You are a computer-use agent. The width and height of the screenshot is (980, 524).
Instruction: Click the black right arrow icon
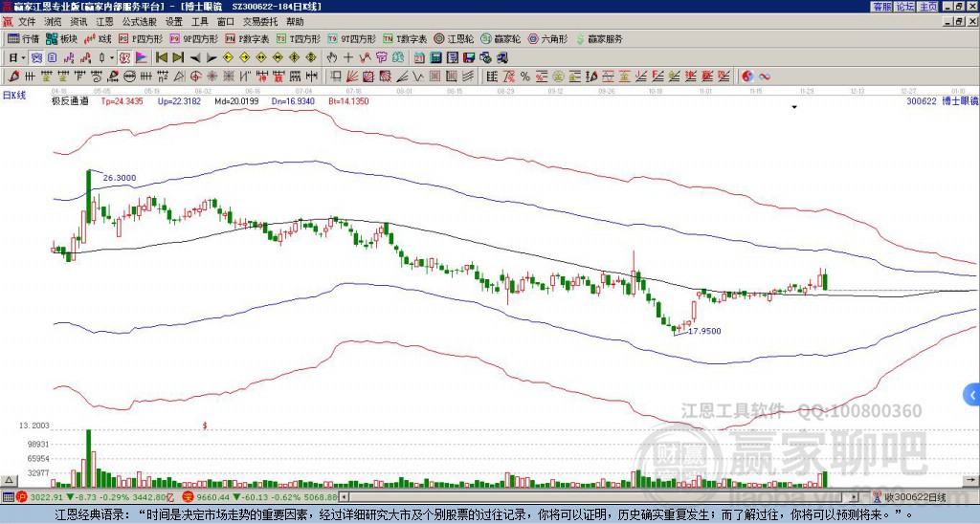pyautogui.click(x=212, y=58)
